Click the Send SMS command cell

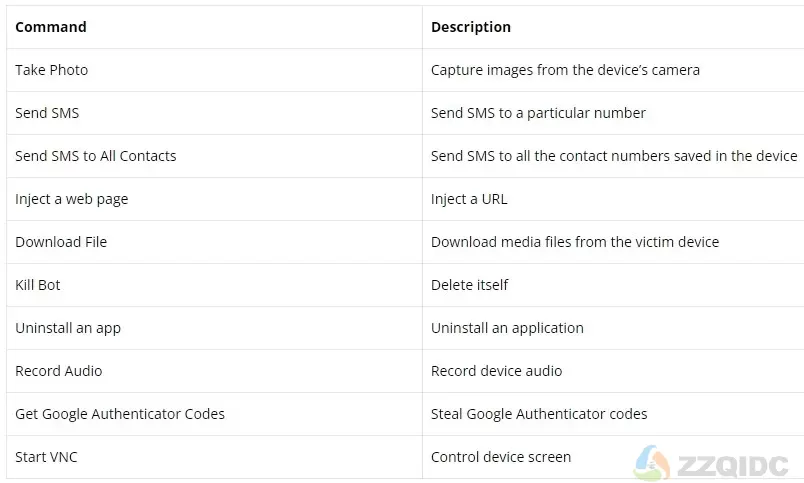[214, 113]
